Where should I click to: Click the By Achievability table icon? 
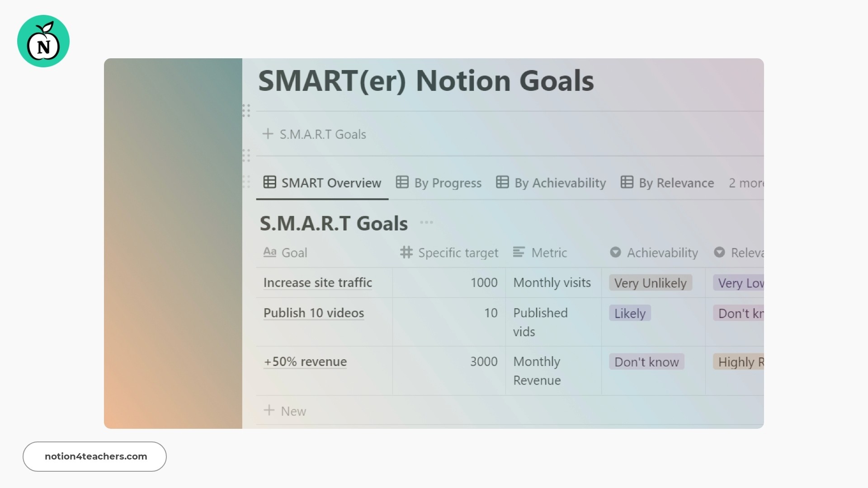(x=503, y=183)
